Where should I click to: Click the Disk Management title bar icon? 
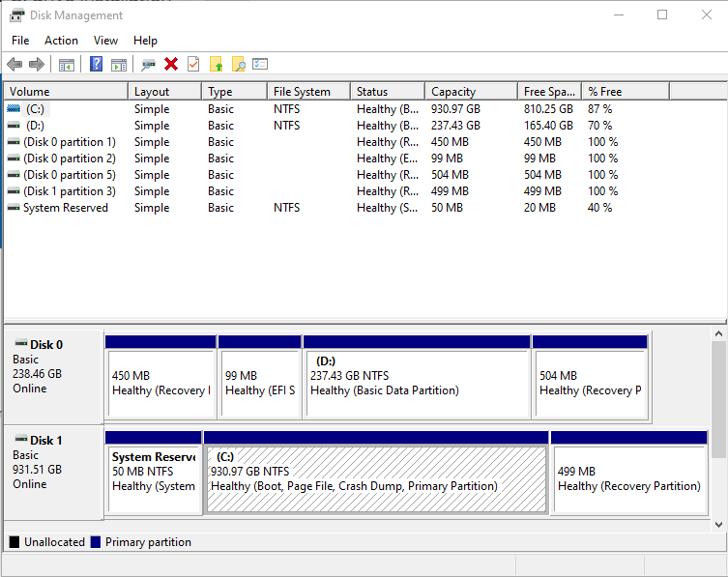point(16,15)
